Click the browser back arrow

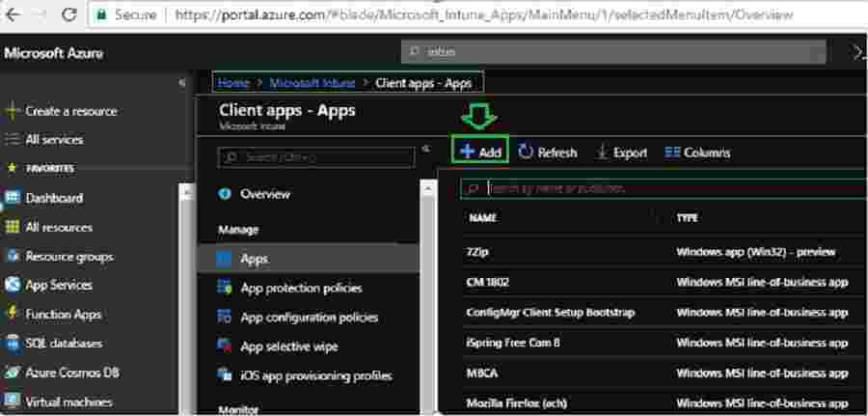(14, 14)
